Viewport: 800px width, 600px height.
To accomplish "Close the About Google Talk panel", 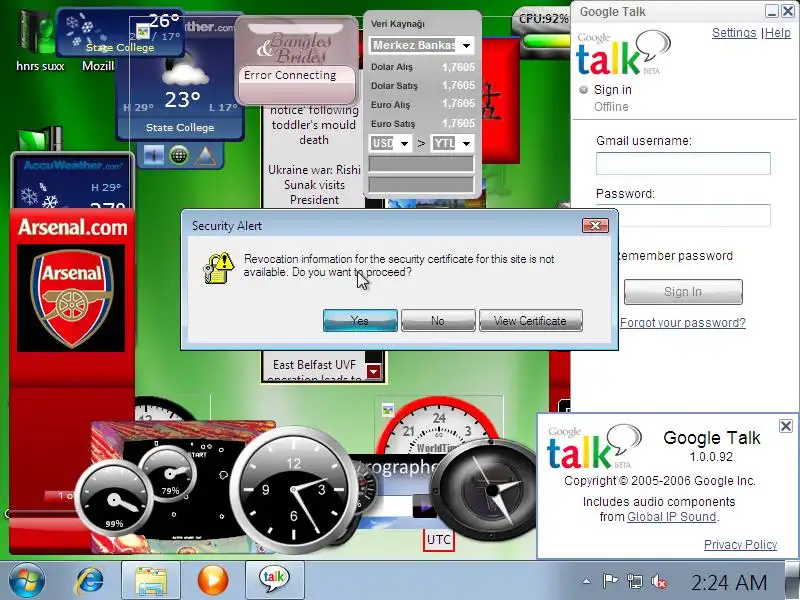I will click(x=786, y=426).
